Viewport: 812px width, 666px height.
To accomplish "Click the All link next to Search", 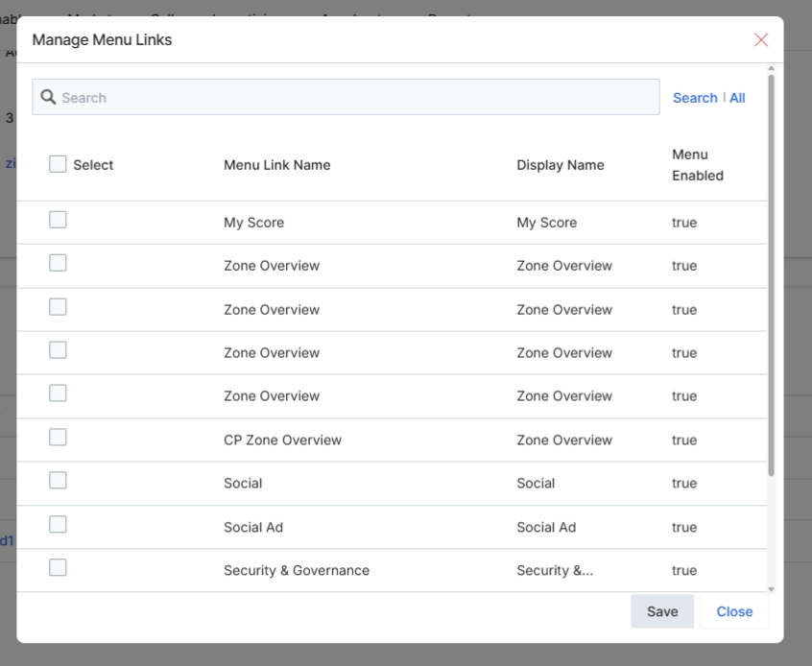I will pyautogui.click(x=737, y=98).
